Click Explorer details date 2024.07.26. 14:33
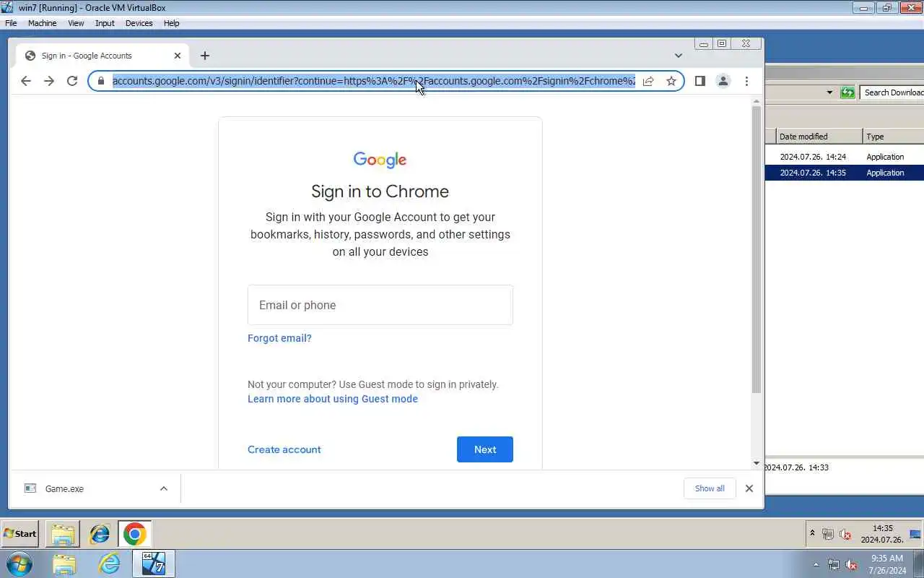This screenshot has width=924, height=578. [x=797, y=467]
